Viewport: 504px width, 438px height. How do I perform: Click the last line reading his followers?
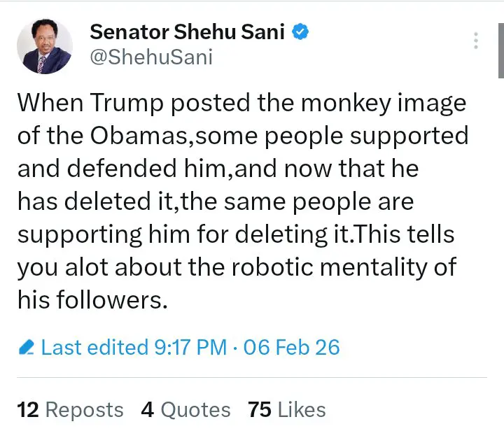point(92,299)
